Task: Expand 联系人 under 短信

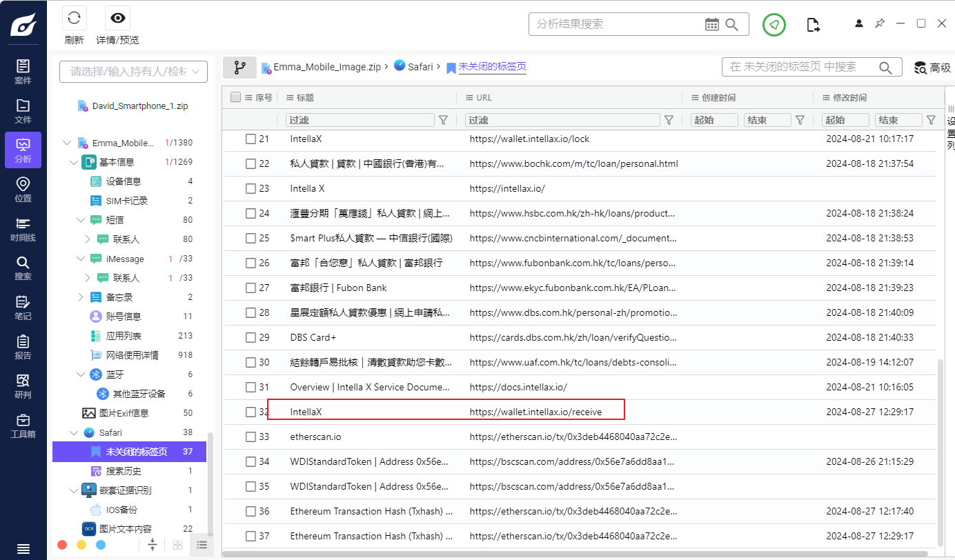Action: coord(88,239)
